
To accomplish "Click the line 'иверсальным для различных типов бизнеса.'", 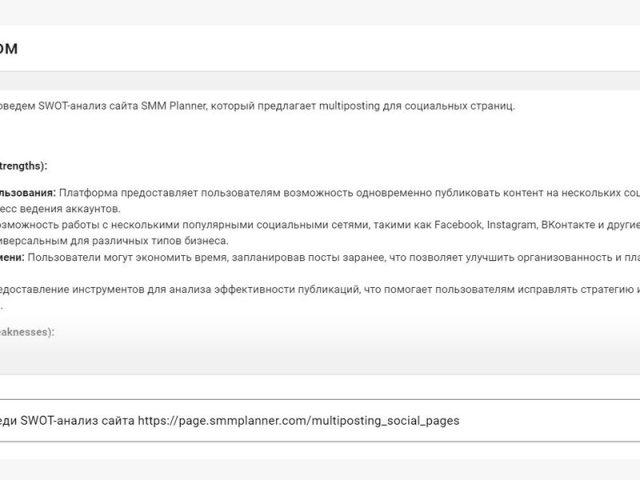I will pyautogui.click(x=114, y=241).
